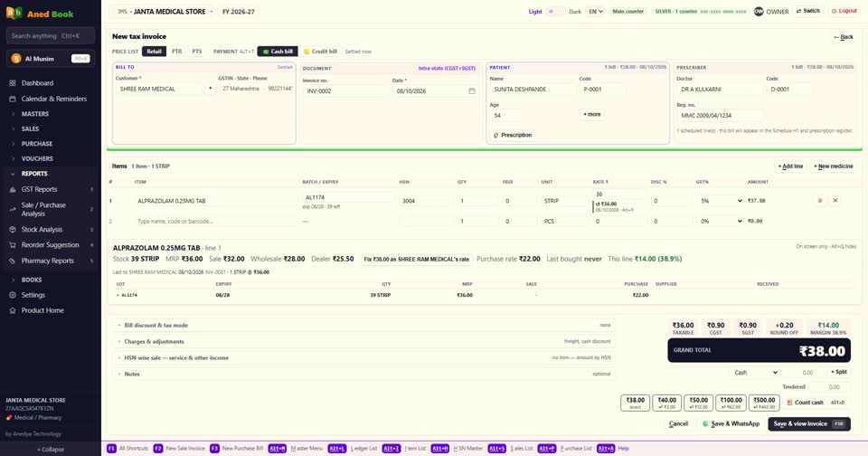Select Credit bill payment option

[x=320, y=52]
